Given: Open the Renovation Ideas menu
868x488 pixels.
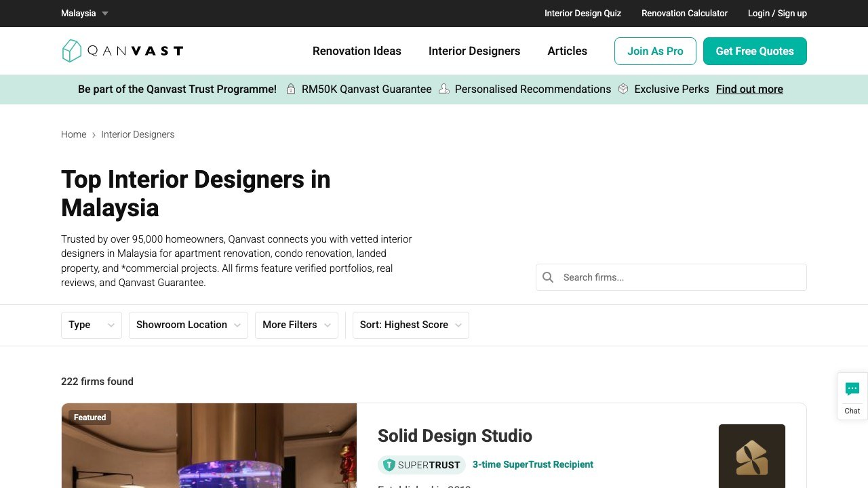Looking at the screenshot, I should tap(357, 51).
